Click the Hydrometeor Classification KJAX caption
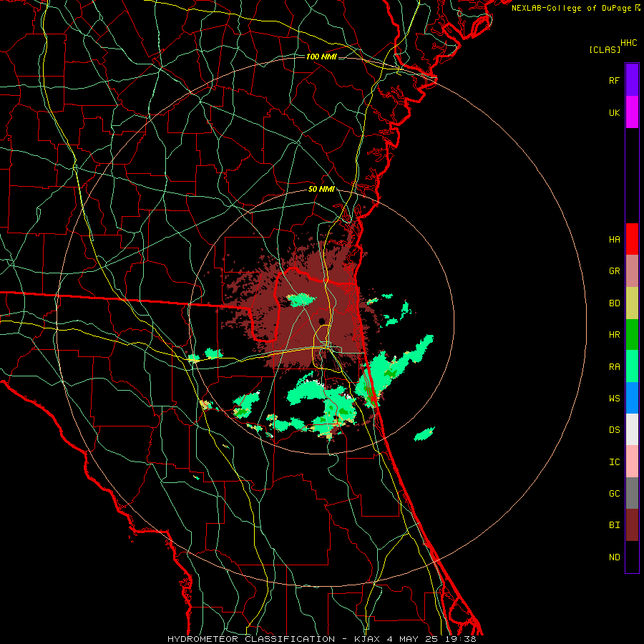Viewport: 644px width, 644px height. point(321,639)
